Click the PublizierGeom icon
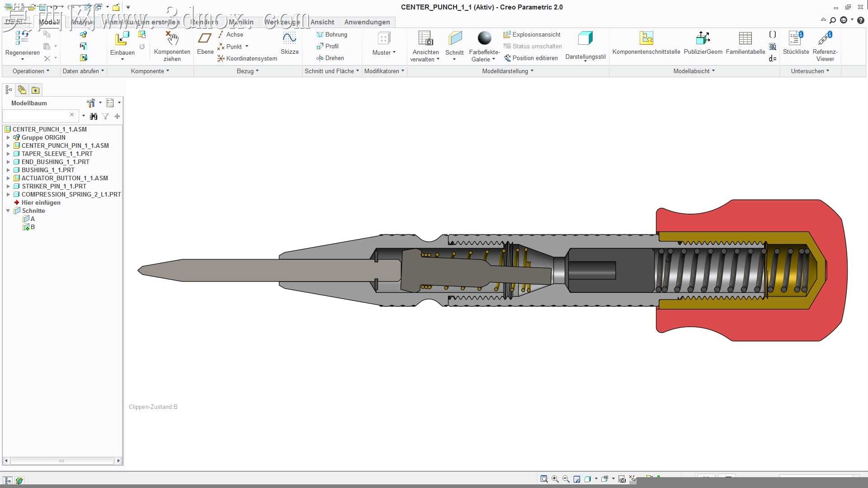This screenshot has height=488, width=868. [703, 38]
